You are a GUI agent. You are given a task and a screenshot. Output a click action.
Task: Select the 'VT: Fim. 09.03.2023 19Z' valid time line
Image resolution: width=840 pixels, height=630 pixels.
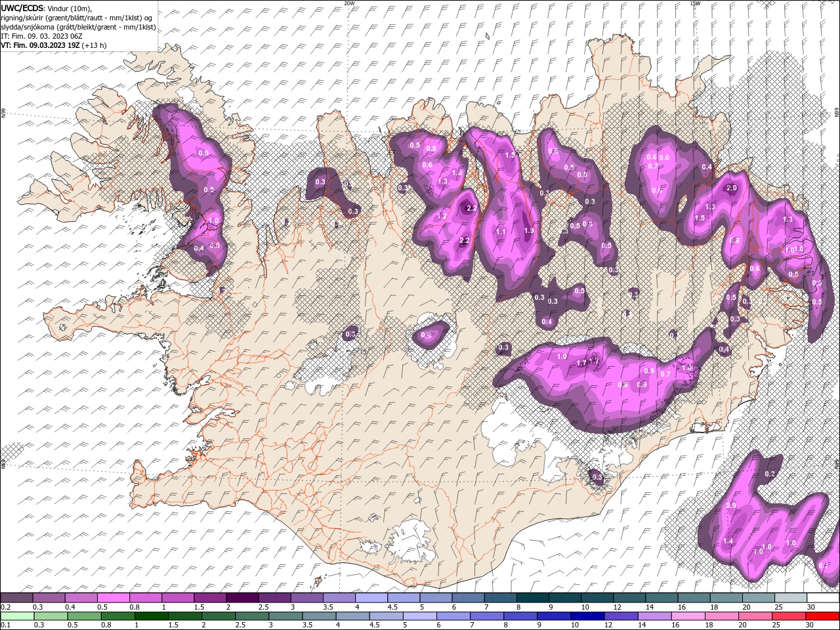54,45
